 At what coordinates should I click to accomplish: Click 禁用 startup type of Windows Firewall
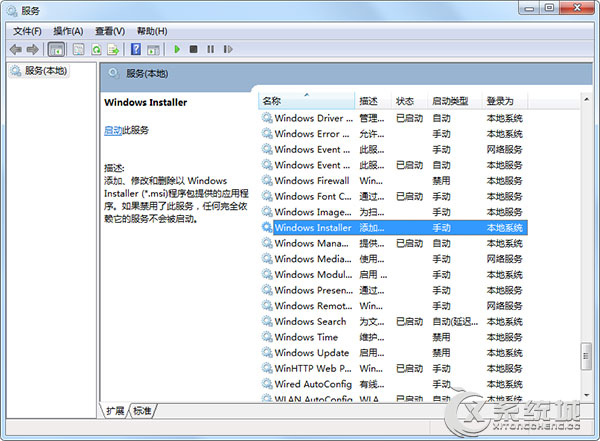click(441, 180)
